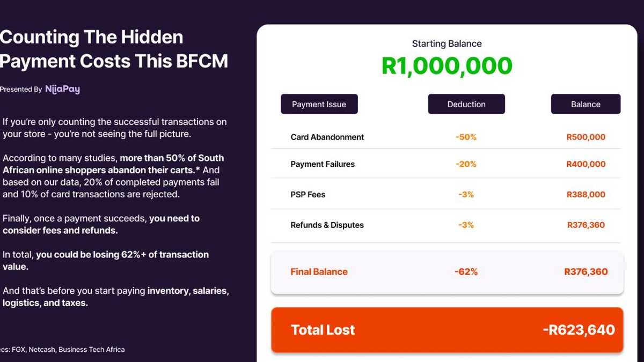Screen dimensions: 644x362
Task: Select the Refunds & Disputes row label
Action: 327,225
